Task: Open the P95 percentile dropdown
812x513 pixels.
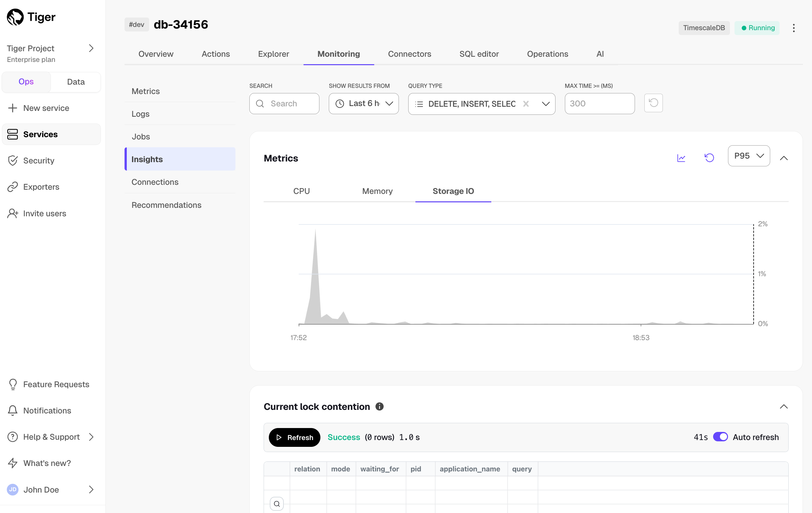Action: click(x=749, y=156)
